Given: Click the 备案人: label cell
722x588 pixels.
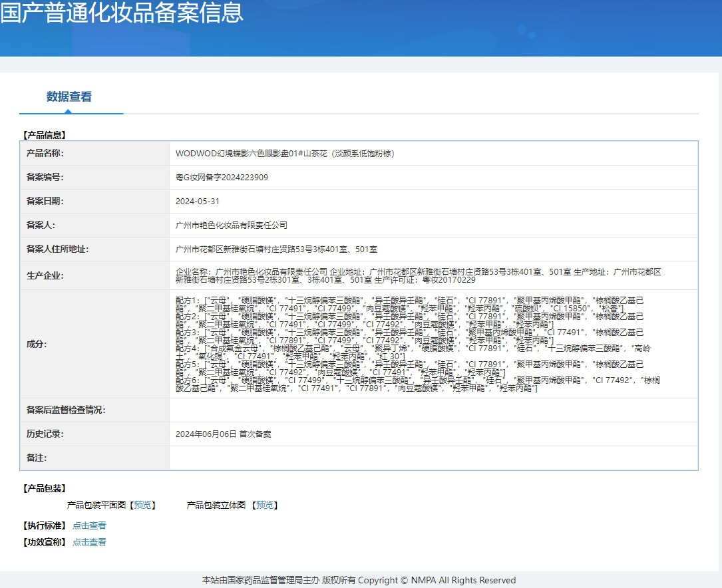Looking at the screenshot, I should click(x=94, y=225).
